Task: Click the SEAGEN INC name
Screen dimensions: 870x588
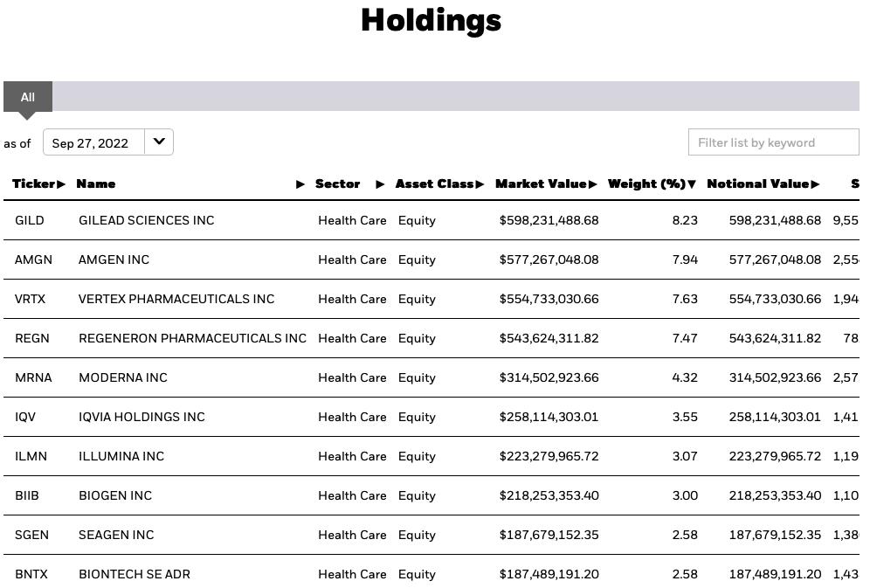Action: click(x=116, y=536)
